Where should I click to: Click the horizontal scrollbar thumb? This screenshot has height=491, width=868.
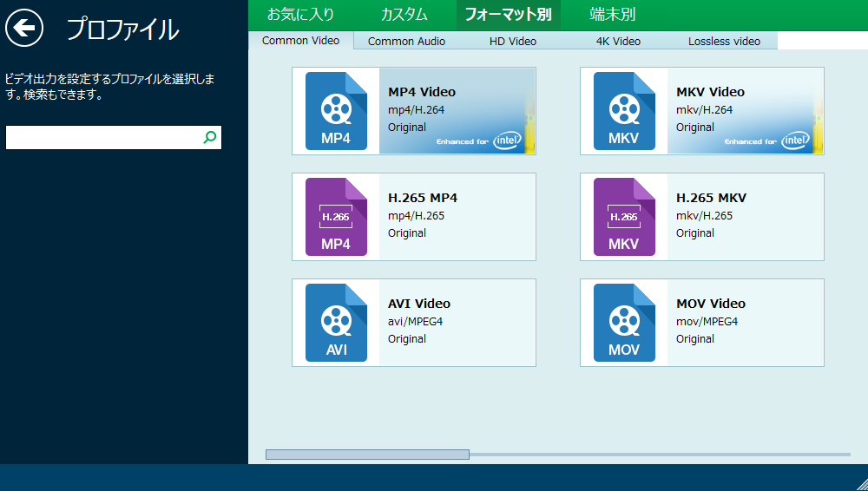pyautogui.click(x=367, y=455)
